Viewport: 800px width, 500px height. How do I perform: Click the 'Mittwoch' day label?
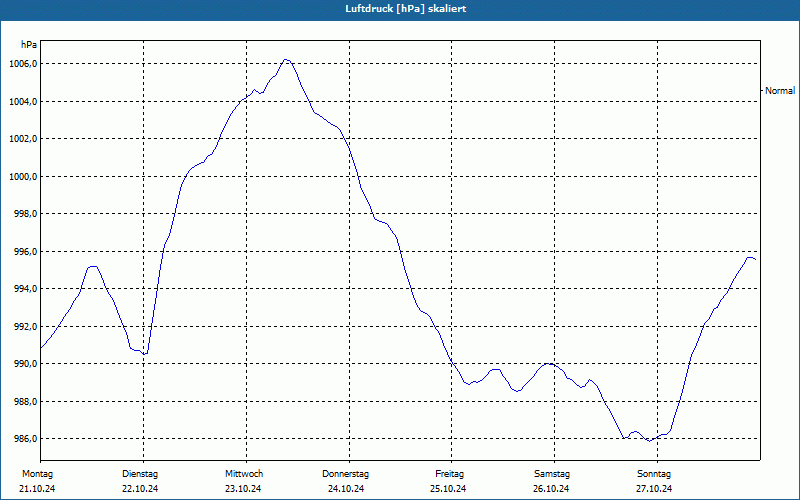[x=244, y=474]
